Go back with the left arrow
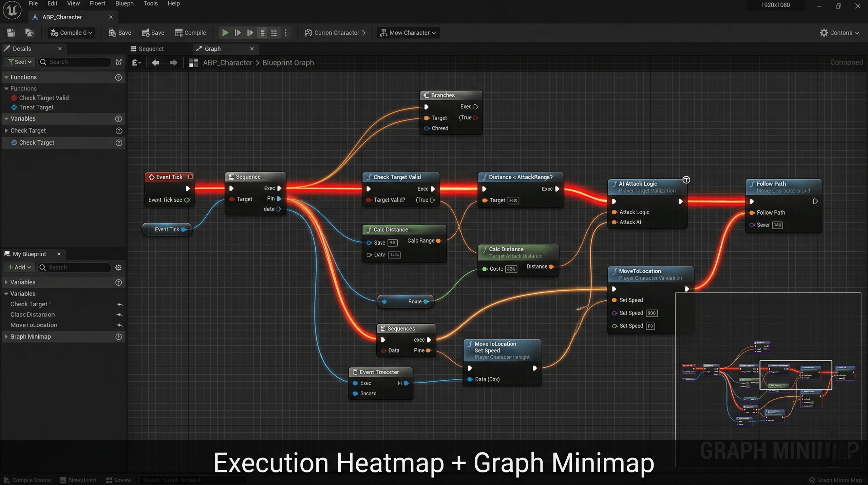This screenshot has height=485, width=868. pyautogui.click(x=155, y=62)
